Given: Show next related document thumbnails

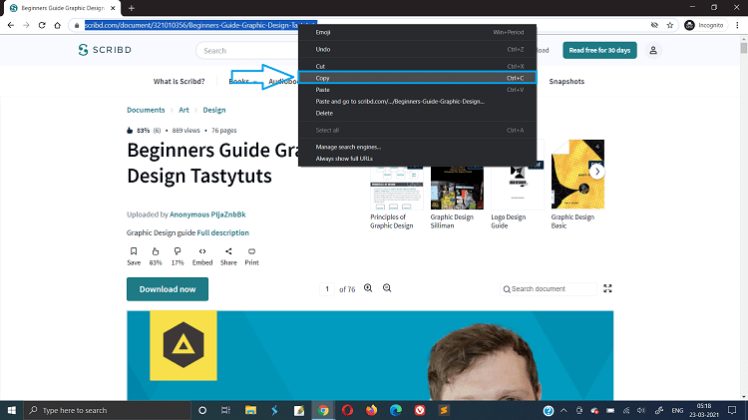Looking at the screenshot, I should tap(597, 171).
